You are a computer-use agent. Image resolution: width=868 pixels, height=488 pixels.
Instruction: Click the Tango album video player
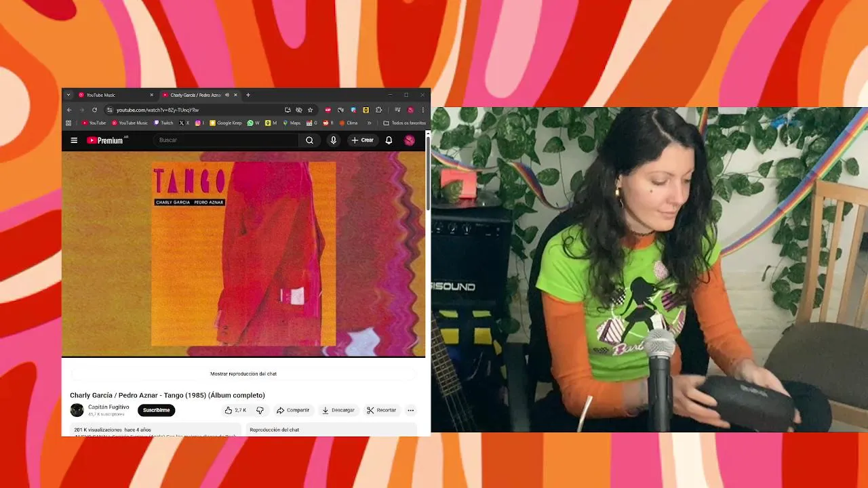click(x=243, y=253)
